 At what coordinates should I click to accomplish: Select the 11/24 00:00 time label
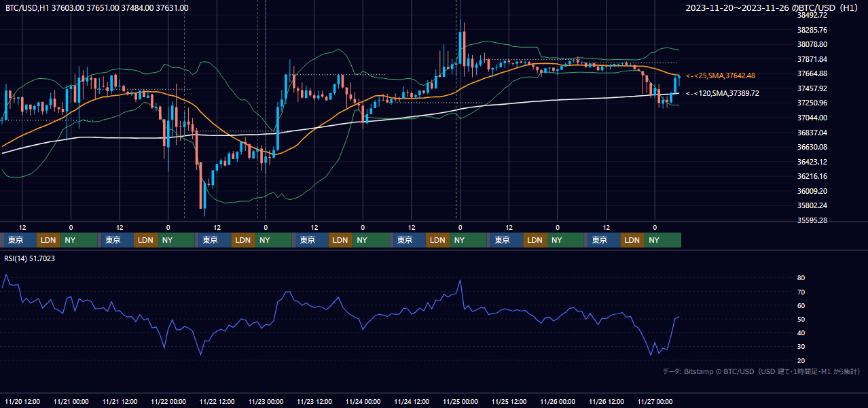coord(363,401)
